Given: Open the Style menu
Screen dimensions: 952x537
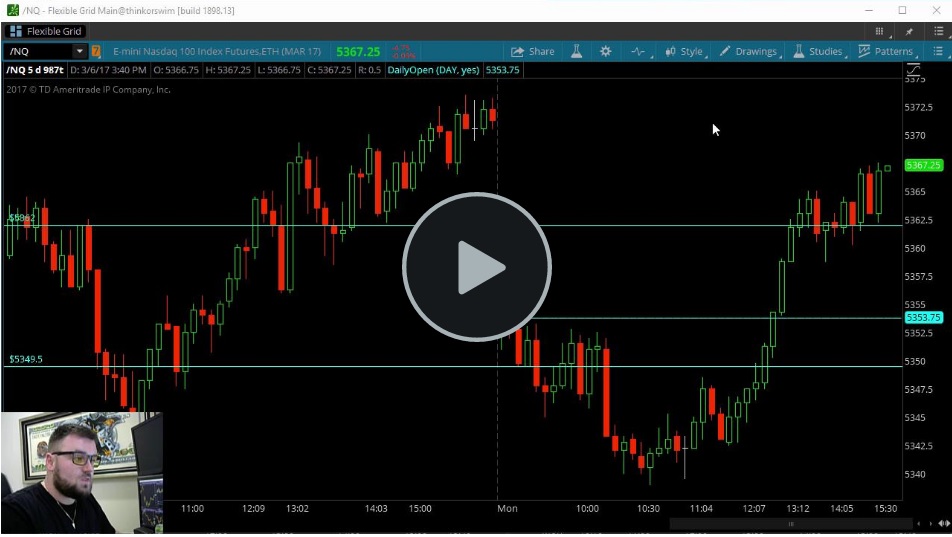Looking at the screenshot, I should (x=685, y=52).
